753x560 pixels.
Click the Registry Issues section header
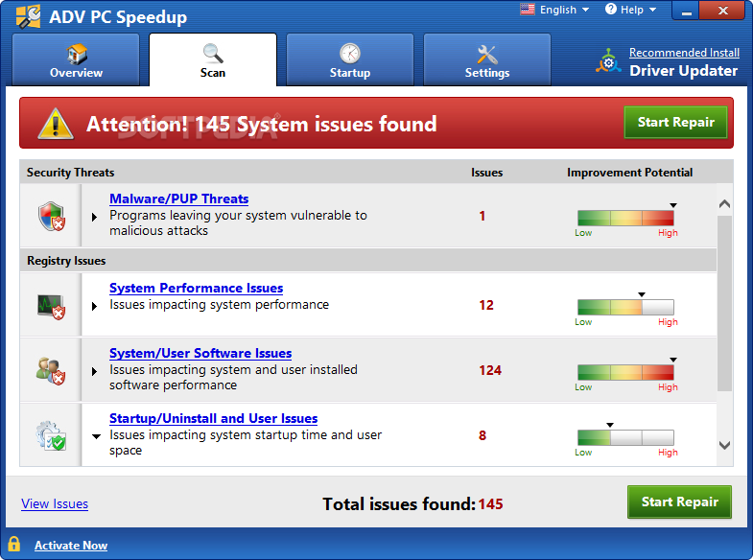coord(66,261)
